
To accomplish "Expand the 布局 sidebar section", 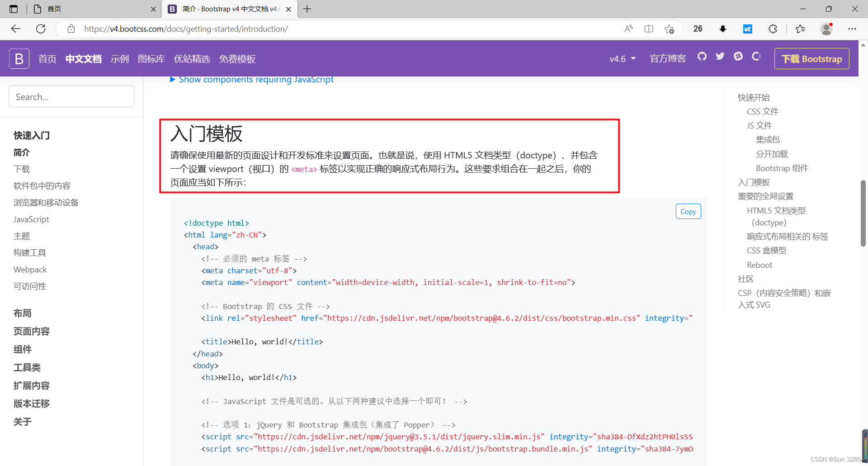I will (x=23, y=313).
